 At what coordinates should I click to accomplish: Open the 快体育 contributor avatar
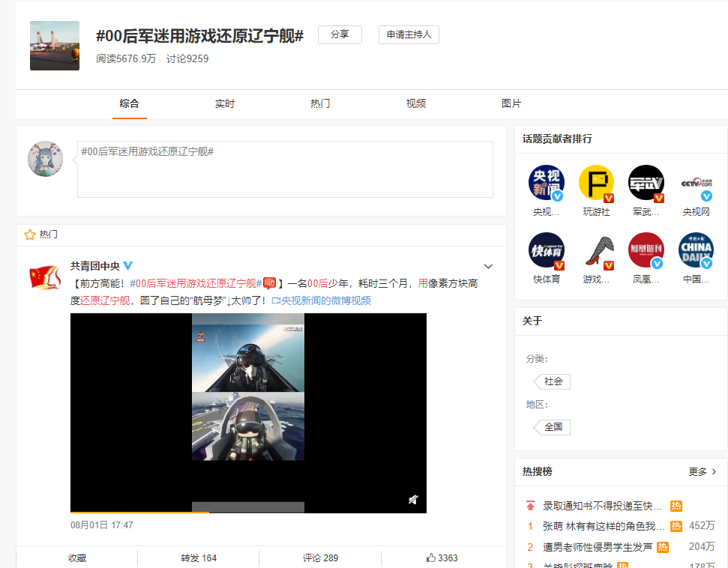tap(547, 250)
